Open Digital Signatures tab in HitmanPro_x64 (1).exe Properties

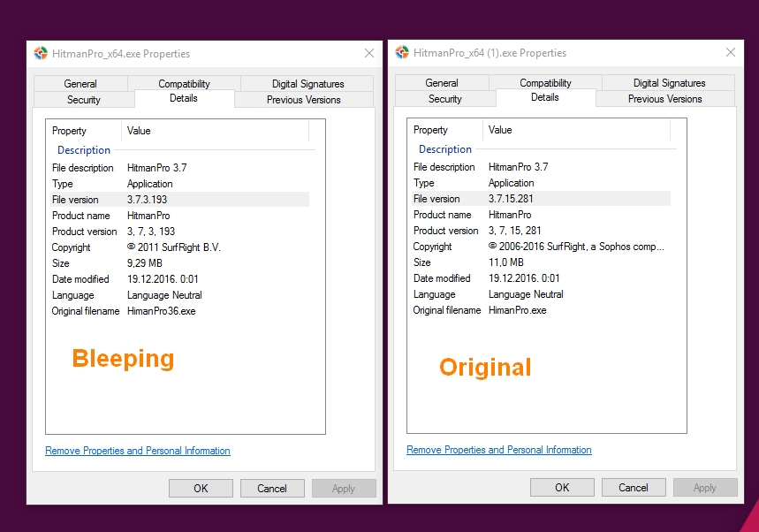click(x=669, y=82)
